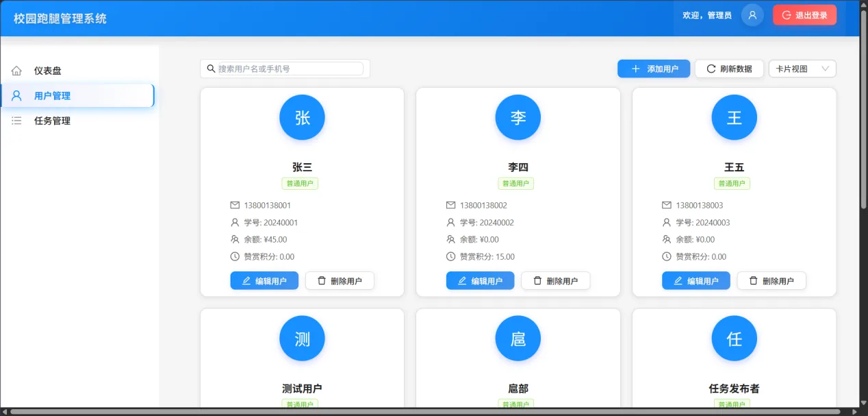Click the balance icon on 李四's card
Viewport: 868px width, 416px height.
click(x=450, y=239)
